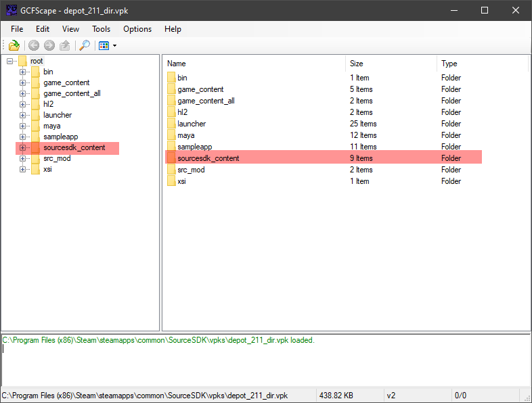Click the 0/0 status bar entry

[x=460, y=396]
